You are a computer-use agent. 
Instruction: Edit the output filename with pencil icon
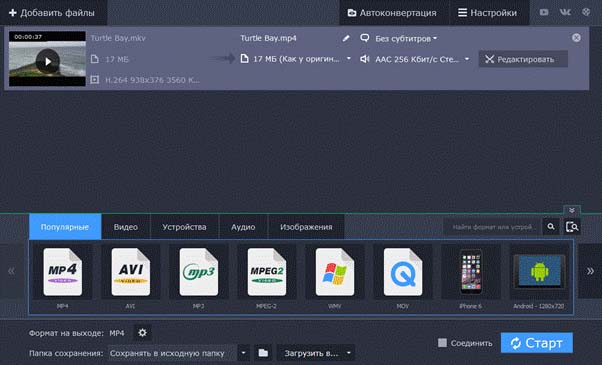click(346, 38)
